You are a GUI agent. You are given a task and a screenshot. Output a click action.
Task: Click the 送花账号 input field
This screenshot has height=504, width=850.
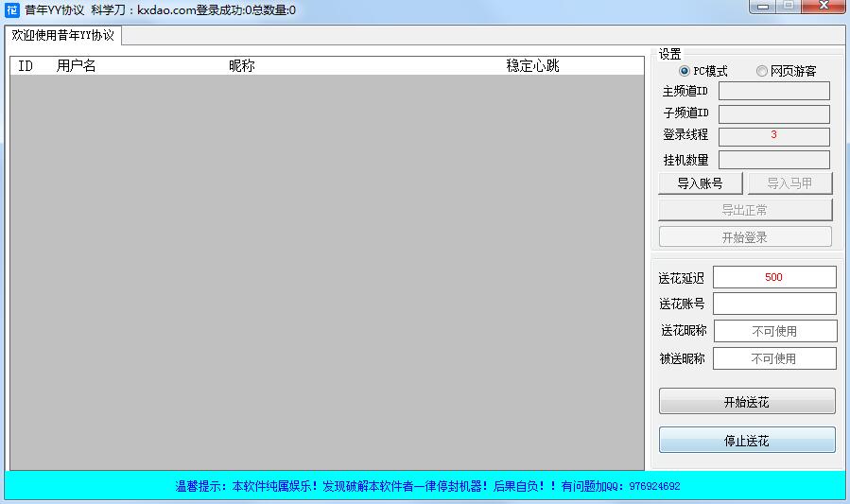[774, 304]
